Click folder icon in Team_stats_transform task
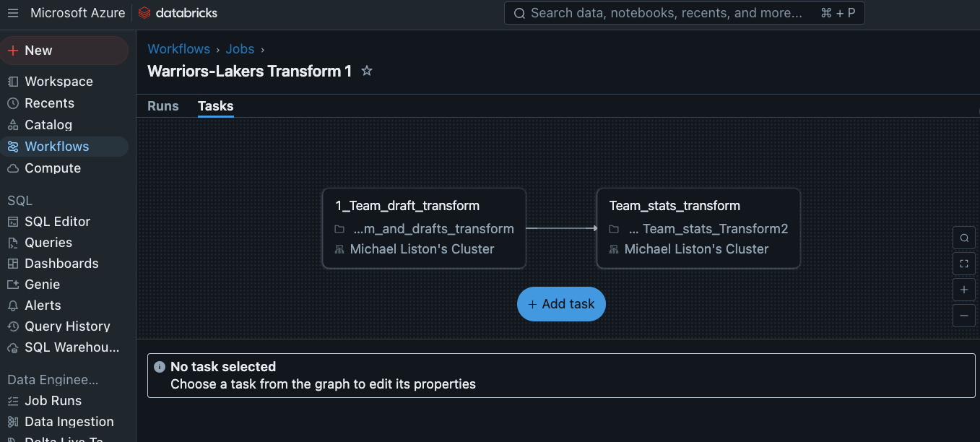This screenshot has height=442, width=980. click(614, 229)
